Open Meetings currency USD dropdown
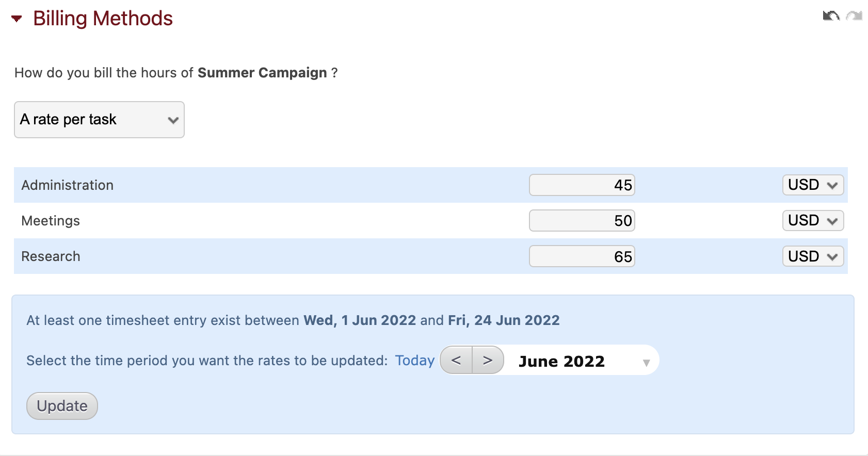The height and width of the screenshot is (456, 868). [813, 221]
